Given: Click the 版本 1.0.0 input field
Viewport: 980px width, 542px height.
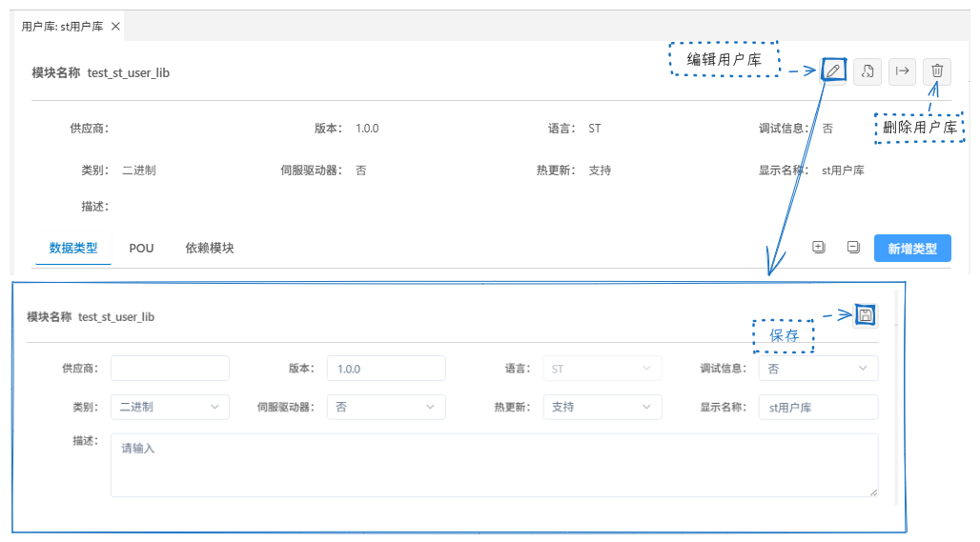Looking at the screenshot, I should pos(386,369).
